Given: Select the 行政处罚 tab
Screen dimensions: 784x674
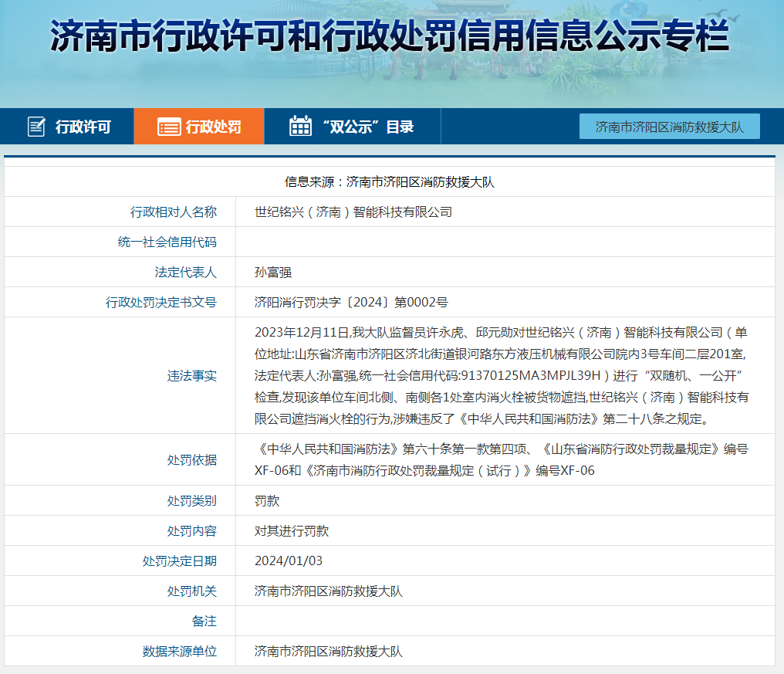Looking at the screenshot, I should [x=199, y=127].
